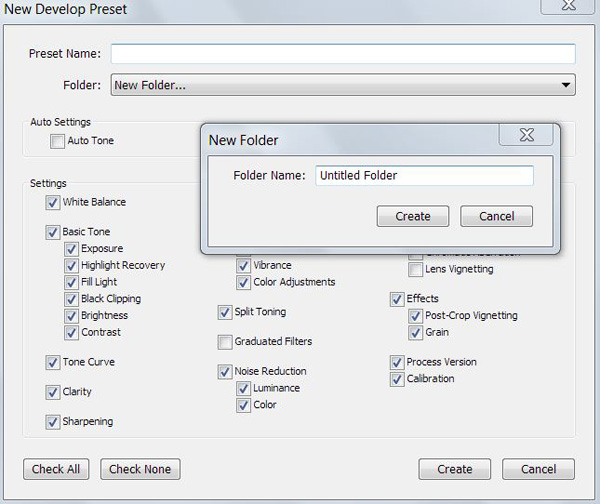
Task: Create the develop preset with bottom Create button
Action: [455, 469]
